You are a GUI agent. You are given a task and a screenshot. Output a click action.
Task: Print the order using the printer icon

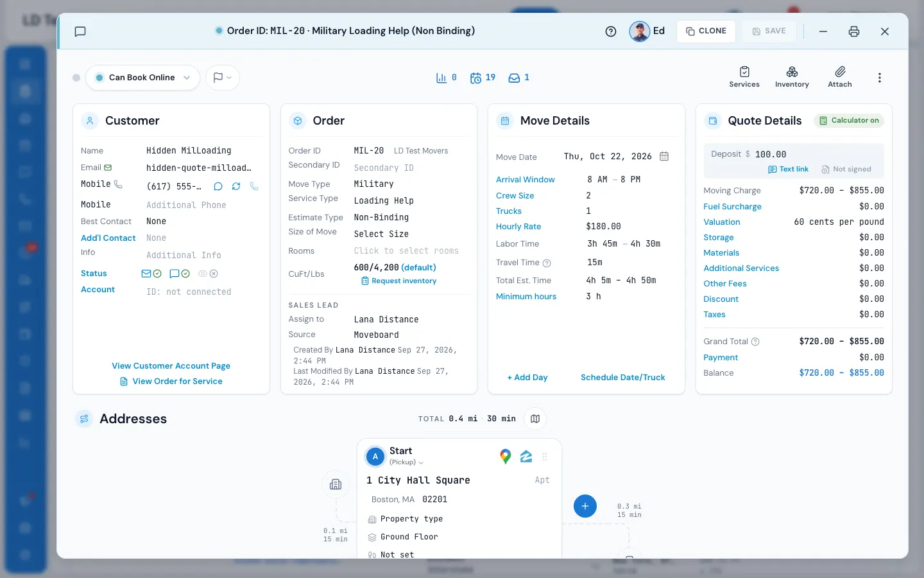pos(854,31)
